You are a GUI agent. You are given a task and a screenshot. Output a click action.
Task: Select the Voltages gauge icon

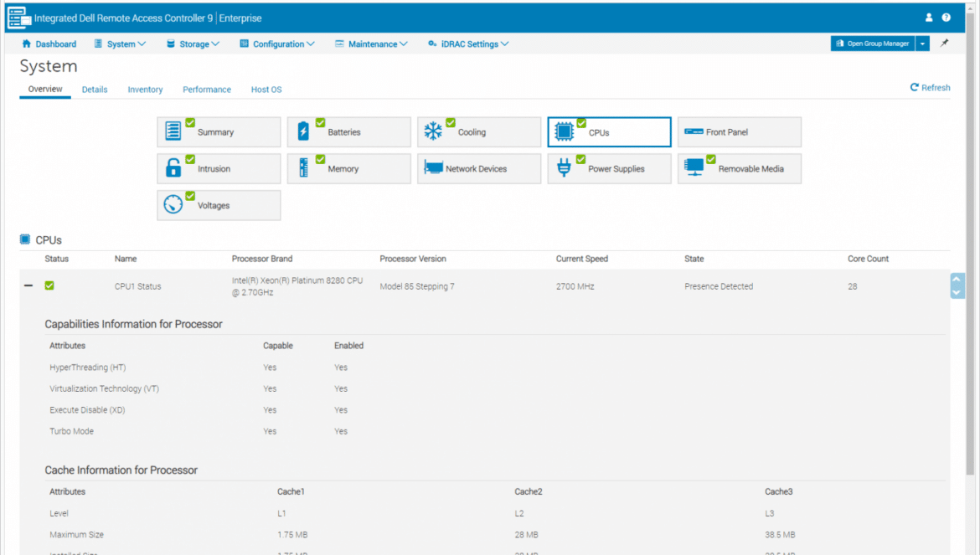click(173, 204)
